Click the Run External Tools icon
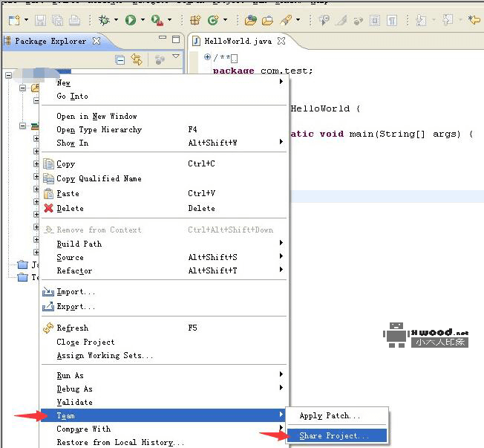The width and height of the screenshot is (484, 448). (157, 20)
